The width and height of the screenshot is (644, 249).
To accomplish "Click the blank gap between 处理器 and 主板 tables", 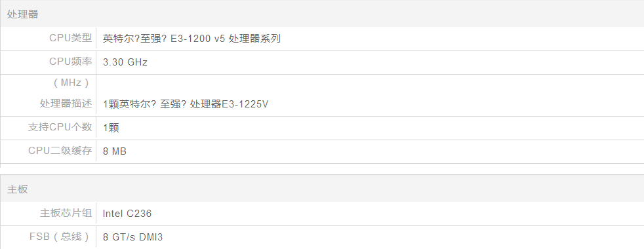I will [322, 170].
